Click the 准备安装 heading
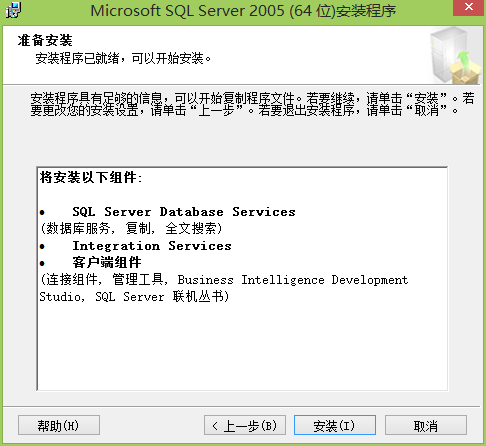 pos(45,40)
